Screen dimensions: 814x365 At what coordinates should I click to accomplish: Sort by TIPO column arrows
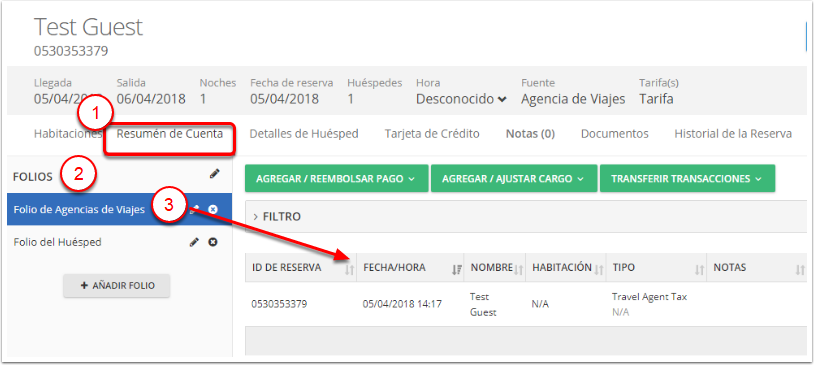coord(700,269)
